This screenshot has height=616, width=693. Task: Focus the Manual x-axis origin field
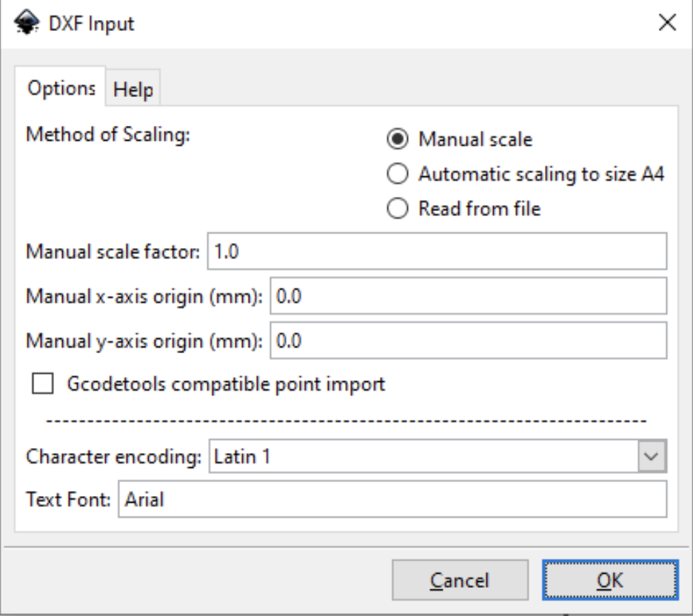pyautogui.click(x=444, y=296)
